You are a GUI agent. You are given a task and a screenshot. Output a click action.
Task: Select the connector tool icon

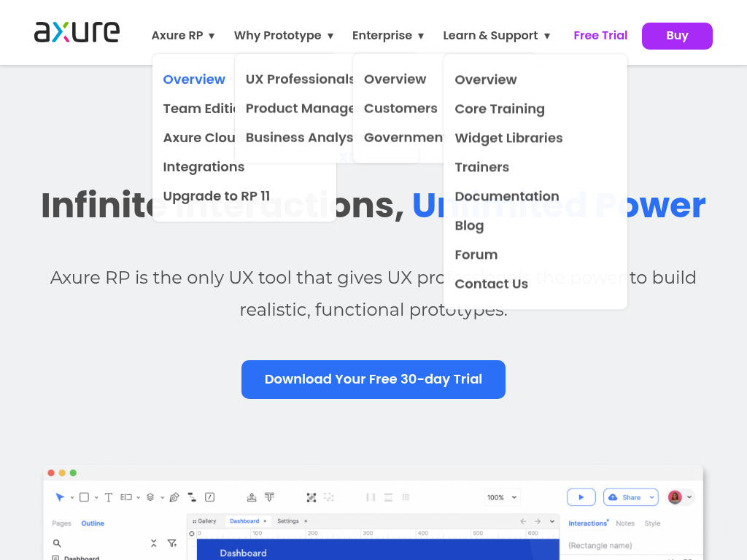(x=192, y=497)
